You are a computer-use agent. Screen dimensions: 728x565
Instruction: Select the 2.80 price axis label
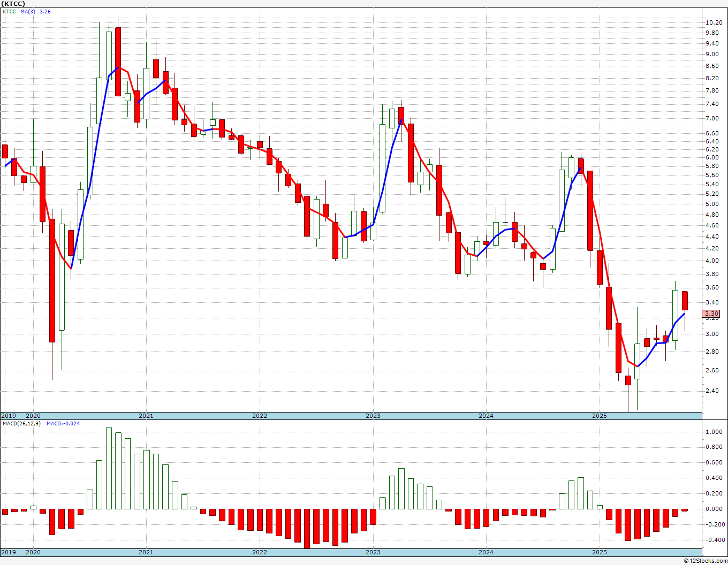tap(712, 352)
